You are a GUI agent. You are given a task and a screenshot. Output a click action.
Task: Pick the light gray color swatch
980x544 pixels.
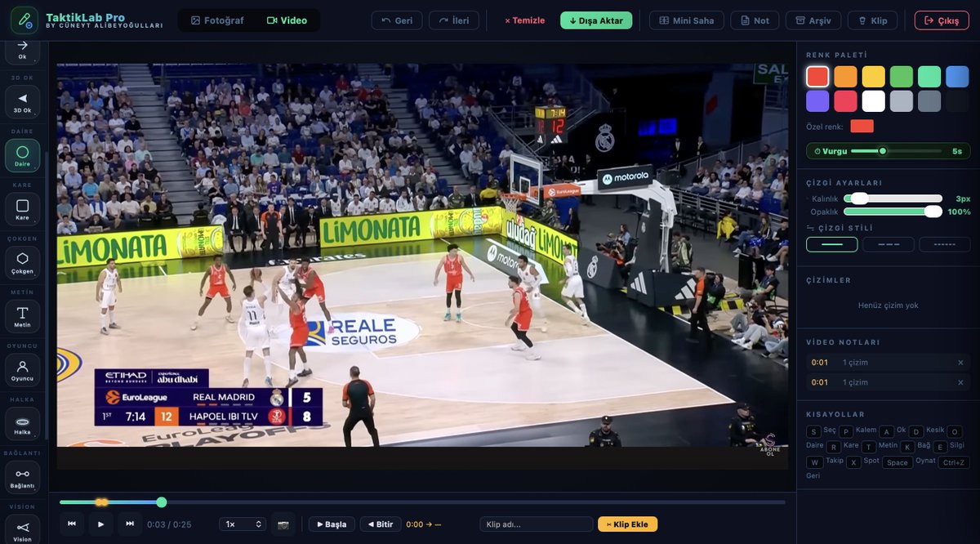[902, 101]
